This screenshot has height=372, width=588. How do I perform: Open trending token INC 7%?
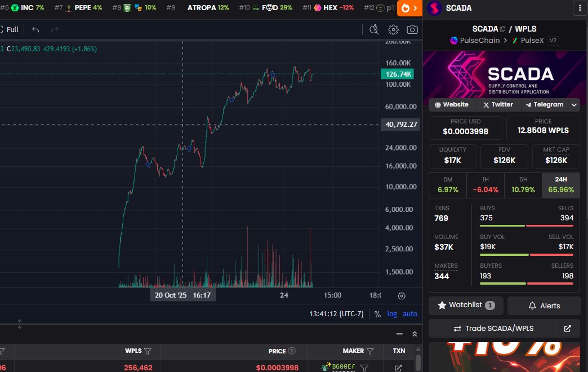click(x=23, y=7)
